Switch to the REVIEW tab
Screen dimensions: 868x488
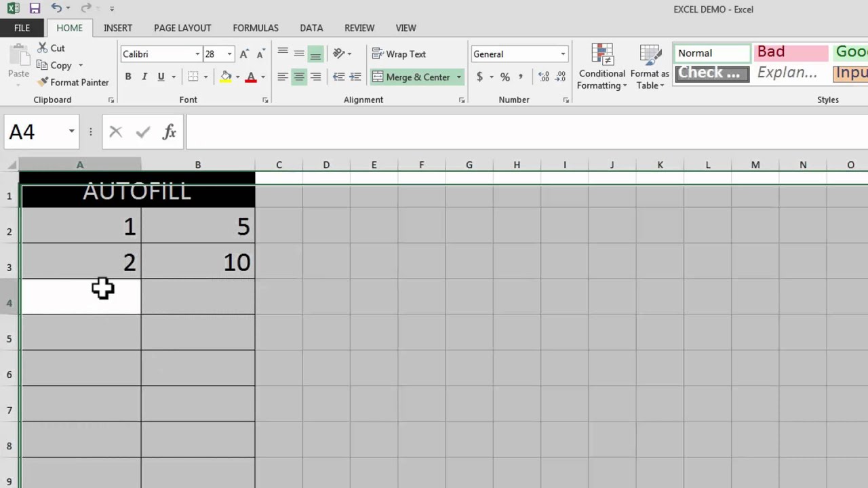[359, 28]
